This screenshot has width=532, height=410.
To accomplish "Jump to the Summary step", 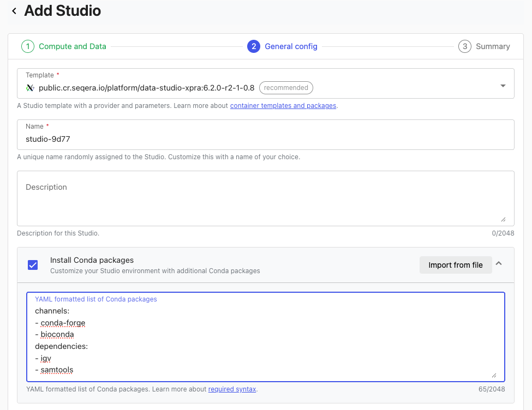I will [492, 46].
